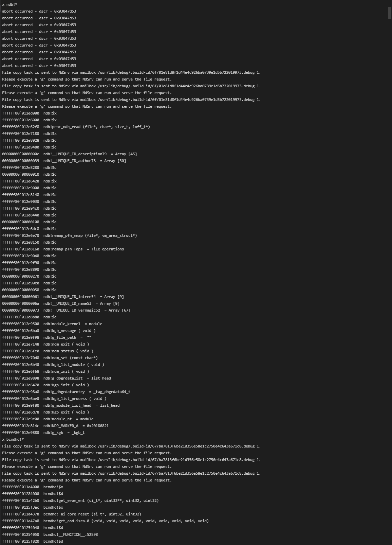Click the bcmdhd!__FUNCTION__.52898 line
Viewport: 392px width, 545px height.
pos(70,534)
